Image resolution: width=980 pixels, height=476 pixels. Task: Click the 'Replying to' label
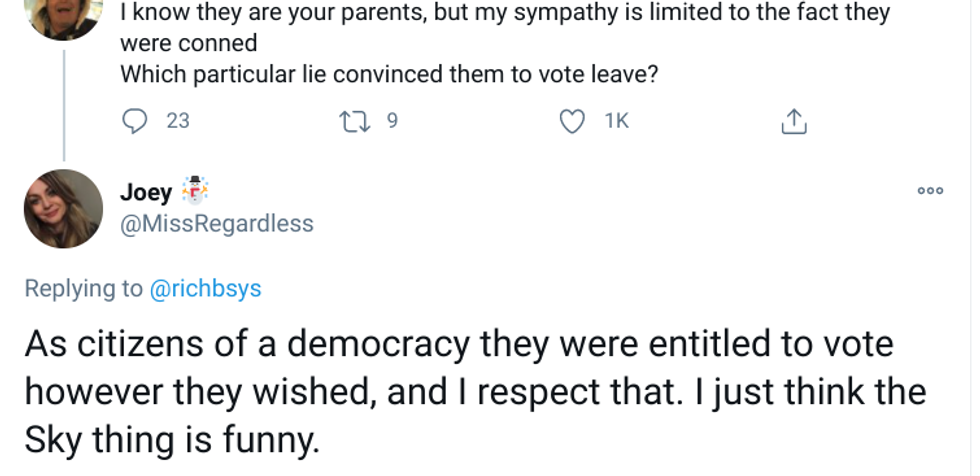click(84, 288)
